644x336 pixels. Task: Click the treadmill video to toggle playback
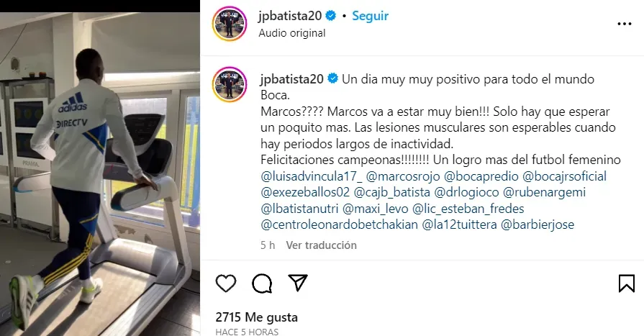(100, 174)
